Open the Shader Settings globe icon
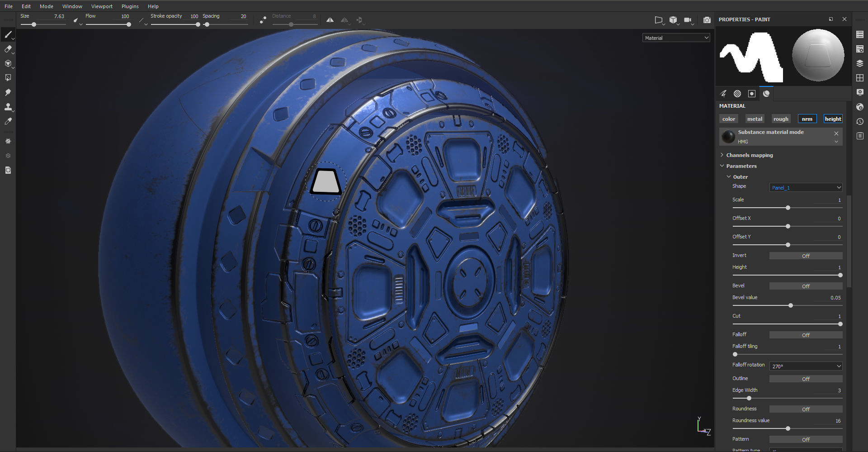This screenshot has height=452, width=868. coord(860,107)
